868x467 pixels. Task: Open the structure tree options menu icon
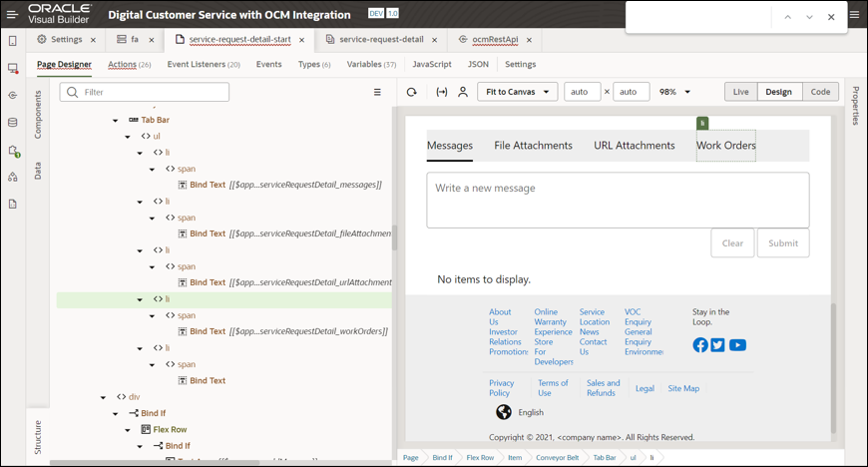pos(377,92)
